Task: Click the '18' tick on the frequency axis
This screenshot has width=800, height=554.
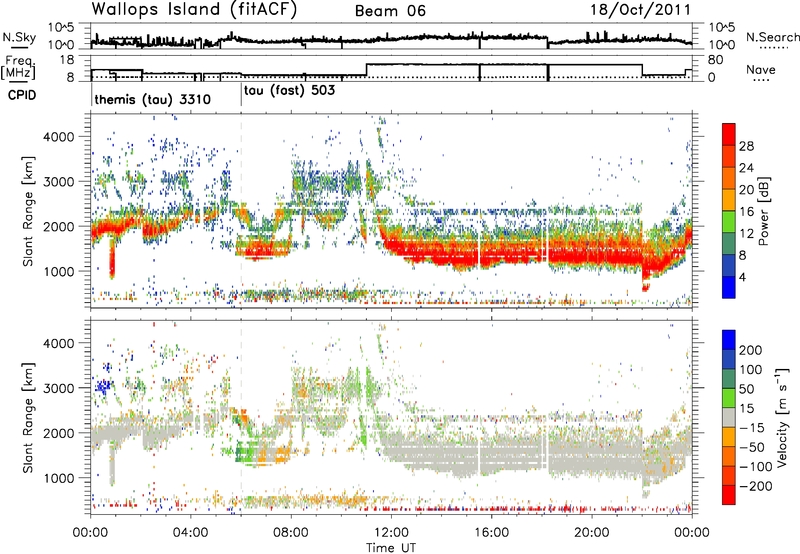Action: (x=67, y=60)
